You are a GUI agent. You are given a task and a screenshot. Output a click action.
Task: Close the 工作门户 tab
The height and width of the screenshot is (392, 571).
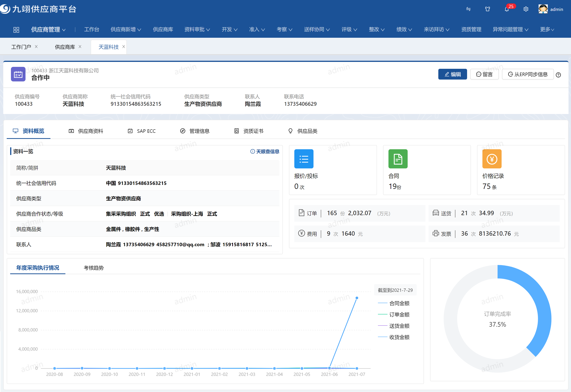[36, 46]
